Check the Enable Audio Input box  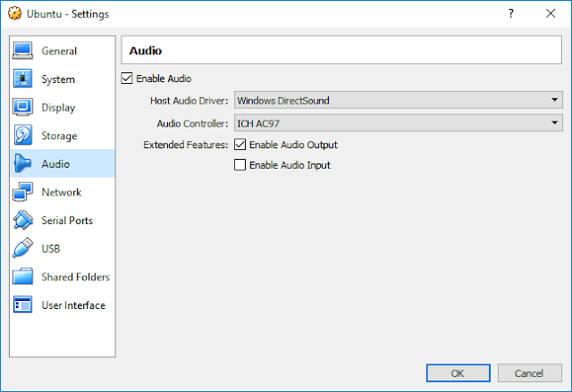click(x=240, y=165)
